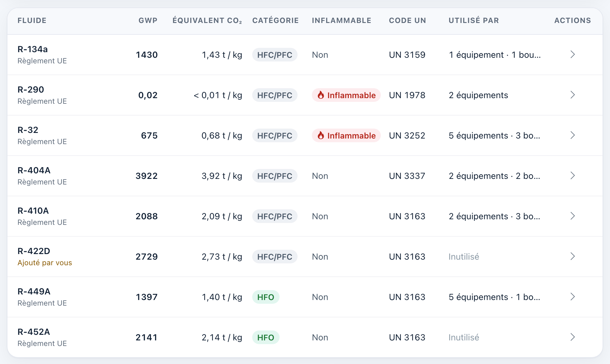This screenshot has height=364, width=610.
Task: Select the HFO badge for R-449A
Action: (x=266, y=297)
